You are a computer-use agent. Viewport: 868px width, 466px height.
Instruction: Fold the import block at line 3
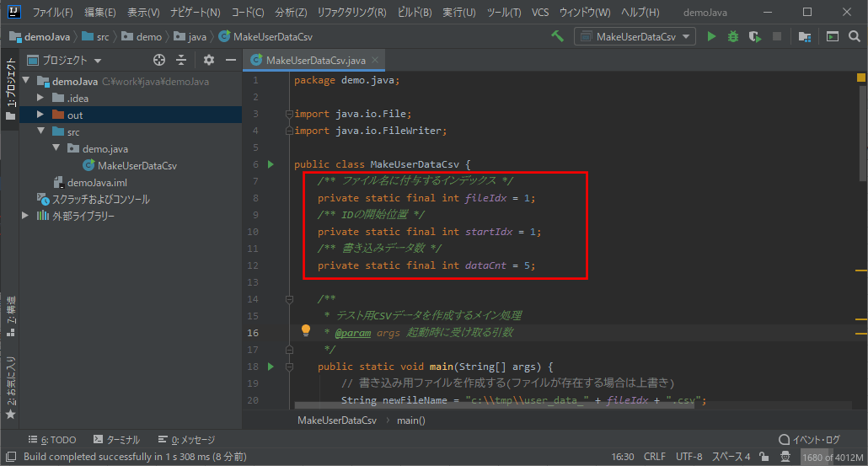coord(289,114)
